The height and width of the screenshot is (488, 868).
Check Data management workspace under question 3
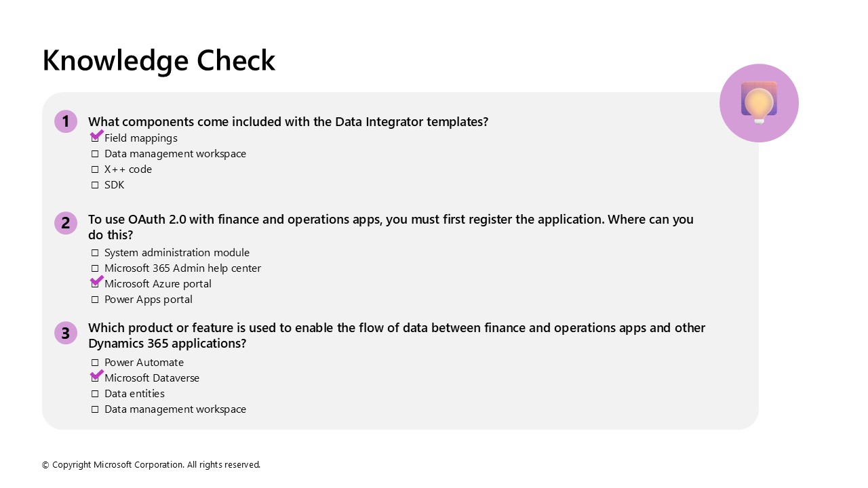[95, 409]
